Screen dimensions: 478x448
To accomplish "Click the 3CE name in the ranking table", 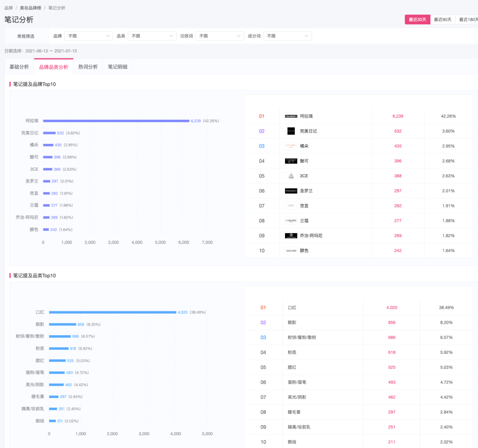I will point(304,176).
